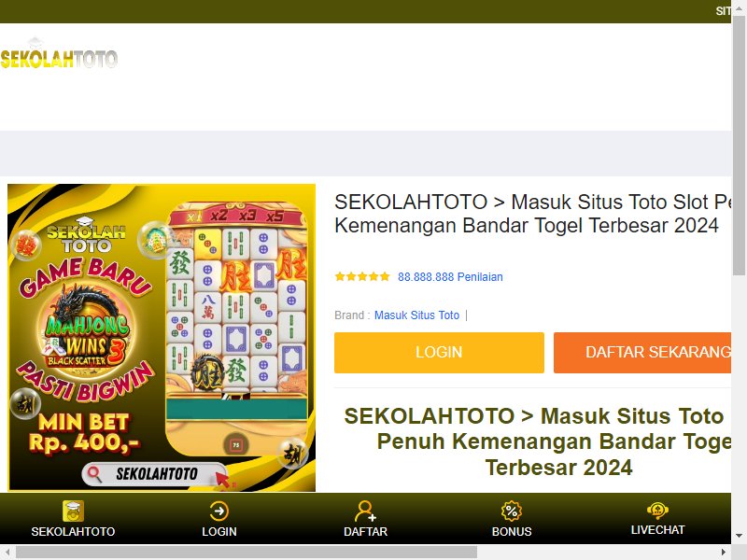Click the LOGIN arrow icon in bottom bar
747x560 pixels.
[218, 511]
